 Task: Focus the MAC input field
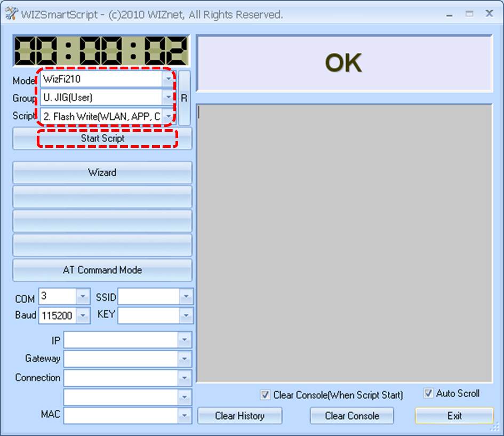click(121, 415)
